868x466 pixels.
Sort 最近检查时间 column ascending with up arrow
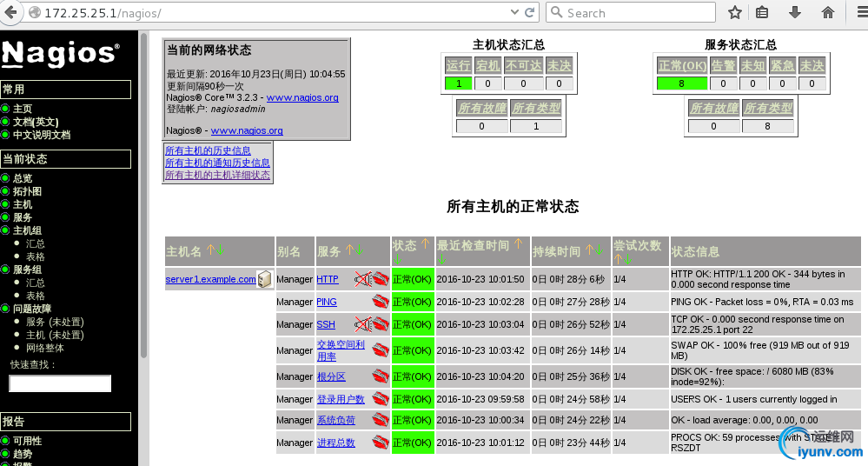click(x=518, y=243)
